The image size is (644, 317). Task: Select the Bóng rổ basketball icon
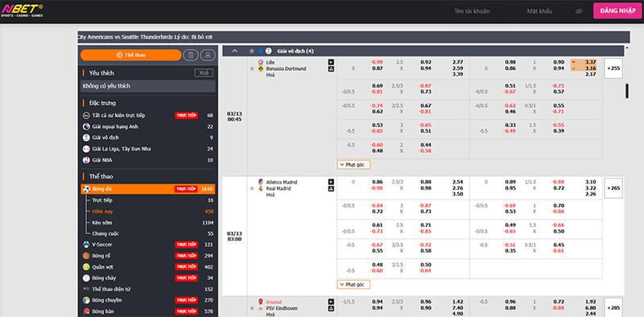click(x=86, y=256)
